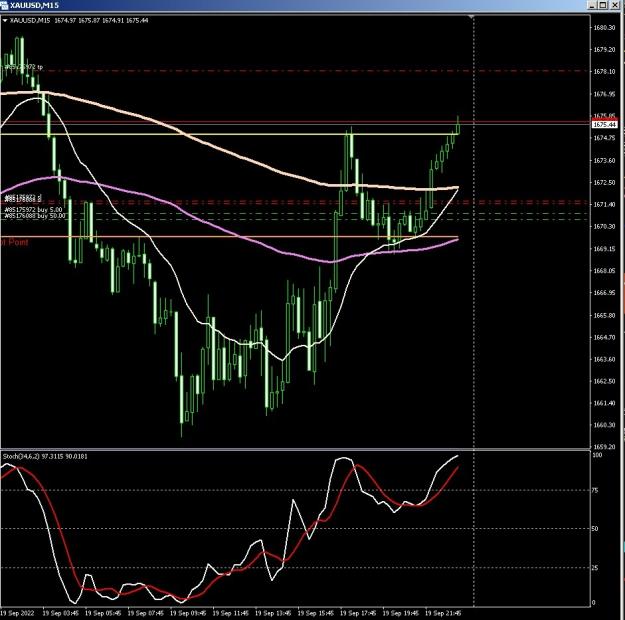Screen dimensions: 625x620
Task: Click the '19 Sep 21:45' time axis label
Action: tap(443, 613)
